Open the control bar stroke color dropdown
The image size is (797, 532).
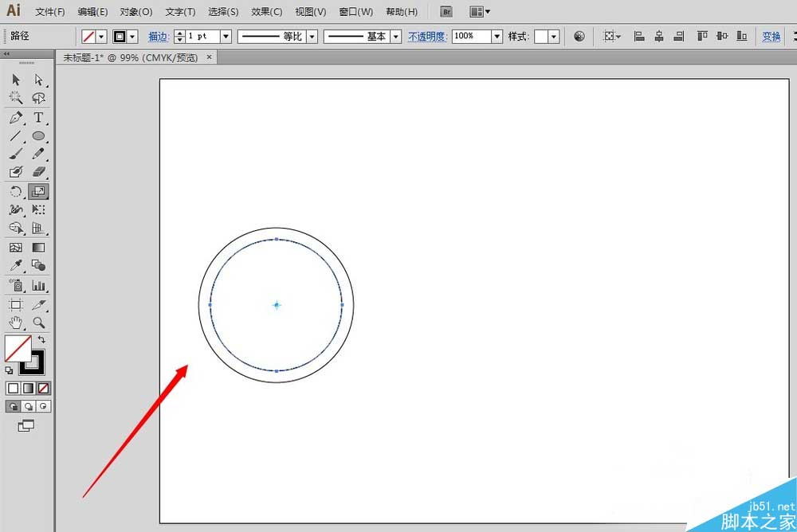pos(132,37)
